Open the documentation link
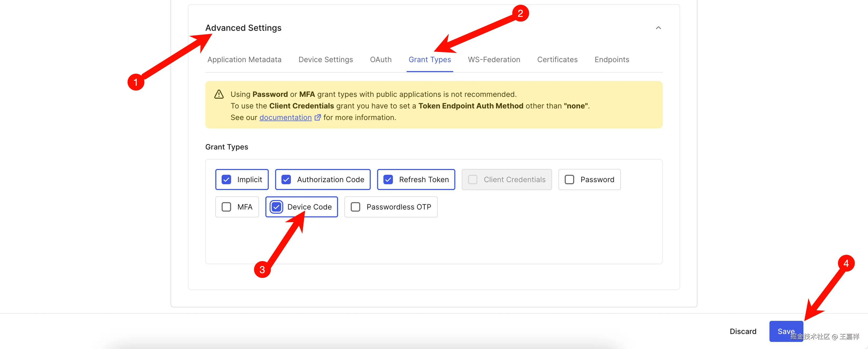This screenshot has width=868, height=349. tap(285, 117)
